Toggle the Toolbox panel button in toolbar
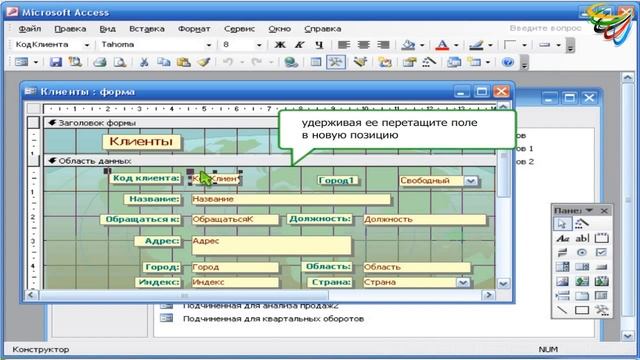 336,62
